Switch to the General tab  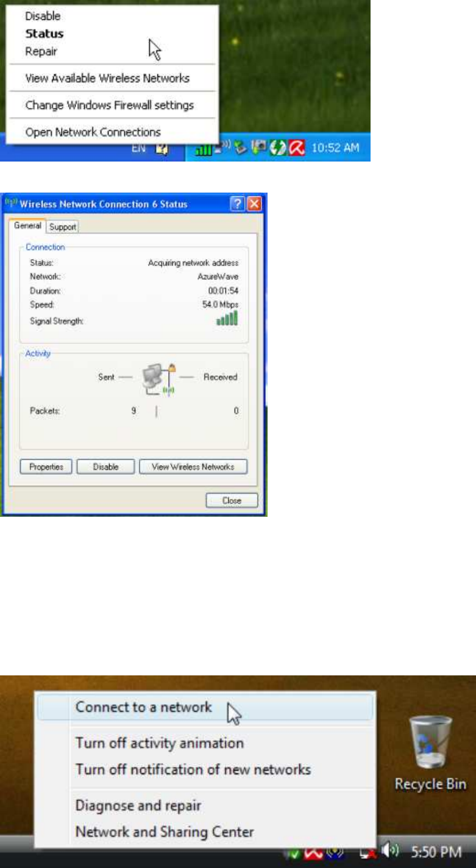coord(27,226)
